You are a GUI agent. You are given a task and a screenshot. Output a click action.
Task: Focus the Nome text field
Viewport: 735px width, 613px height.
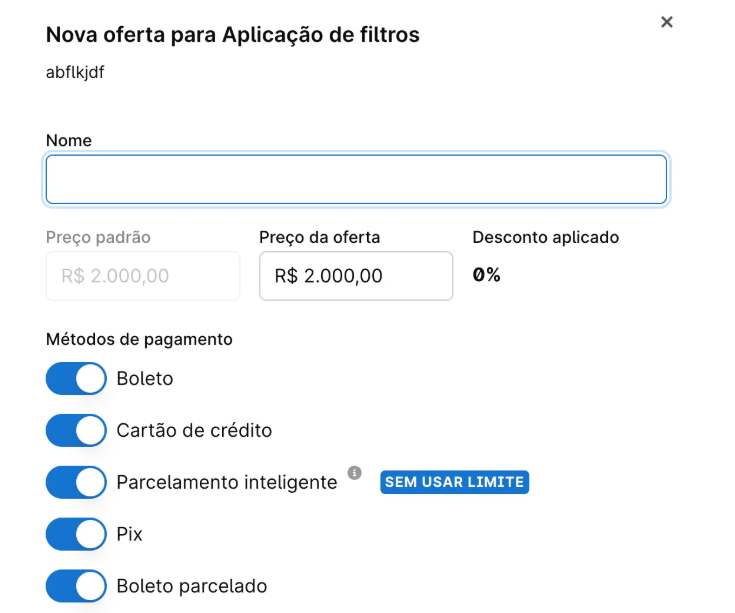click(356, 180)
